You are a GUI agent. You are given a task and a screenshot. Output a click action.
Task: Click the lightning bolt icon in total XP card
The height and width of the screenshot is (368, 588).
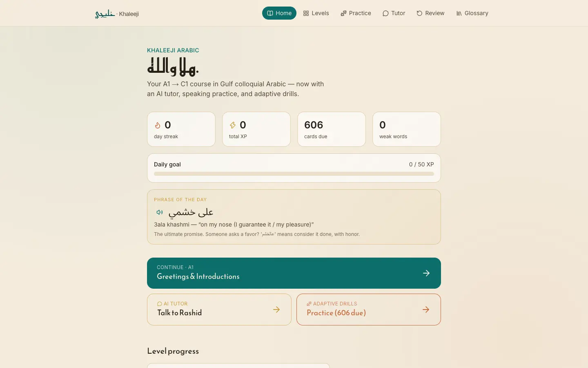coord(233,125)
